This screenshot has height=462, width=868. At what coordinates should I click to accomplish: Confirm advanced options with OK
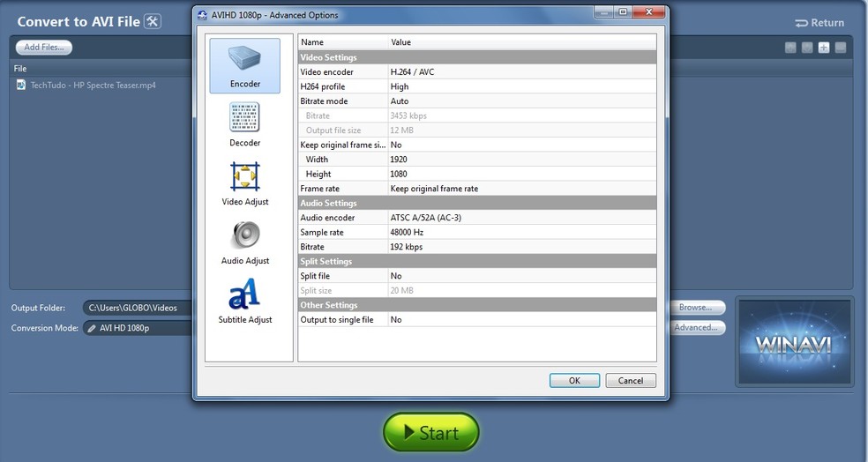coord(574,381)
